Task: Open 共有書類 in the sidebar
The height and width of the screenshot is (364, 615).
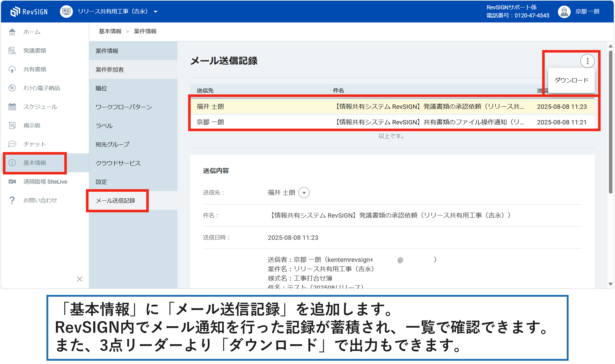Action: tap(35, 69)
